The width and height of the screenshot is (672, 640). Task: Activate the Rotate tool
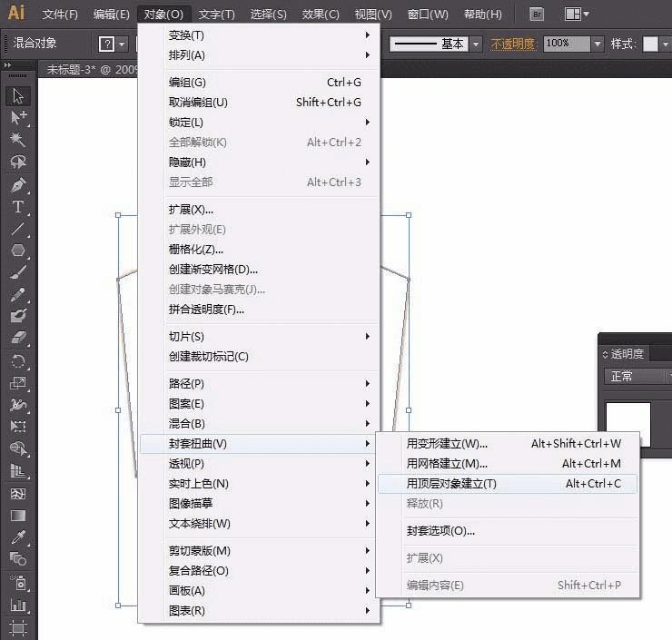point(18,361)
